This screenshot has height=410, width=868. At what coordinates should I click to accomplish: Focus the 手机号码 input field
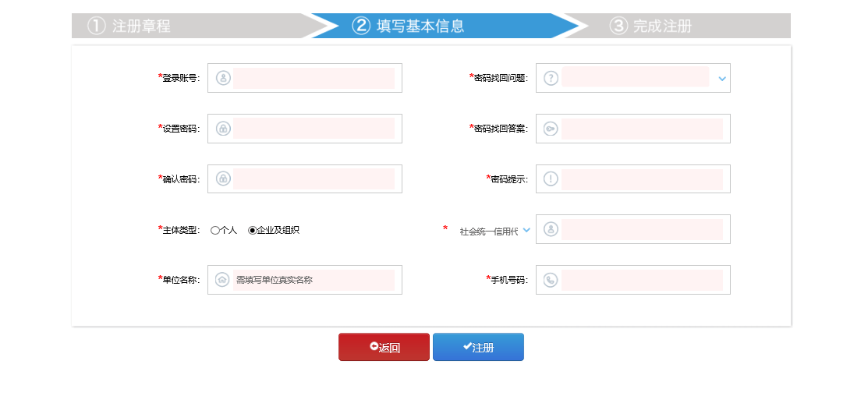(x=642, y=280)
